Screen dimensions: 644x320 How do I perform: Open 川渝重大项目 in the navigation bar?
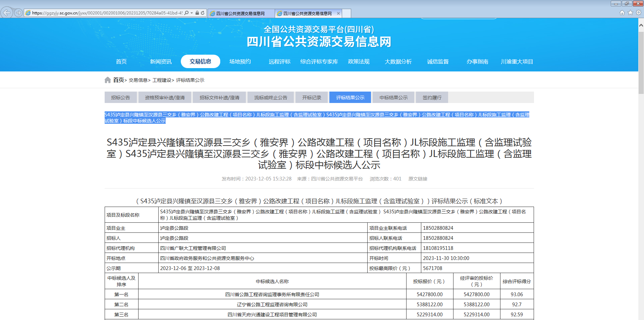pos(517,61)
